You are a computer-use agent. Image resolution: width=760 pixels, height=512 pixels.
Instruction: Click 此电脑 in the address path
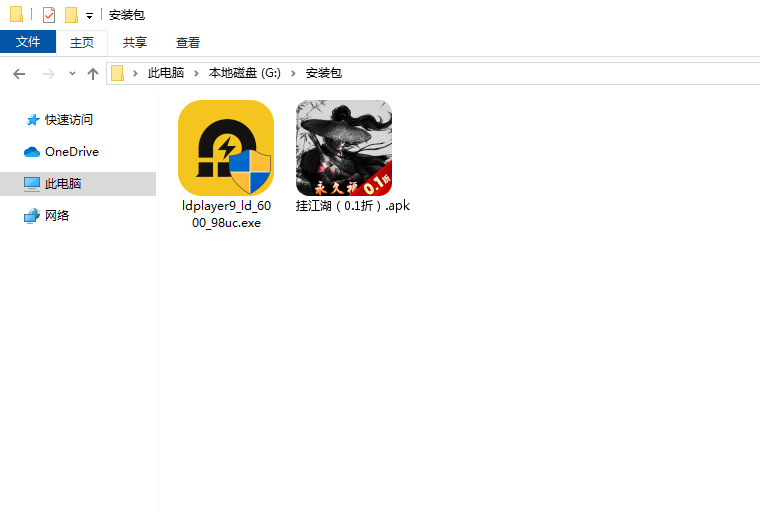point(166,73)
